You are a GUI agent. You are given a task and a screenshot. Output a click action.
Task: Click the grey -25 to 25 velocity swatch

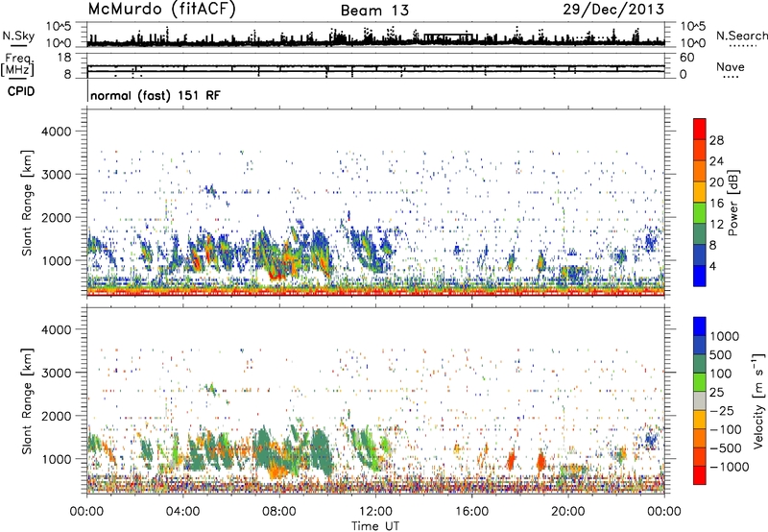[x=700, y=400]
